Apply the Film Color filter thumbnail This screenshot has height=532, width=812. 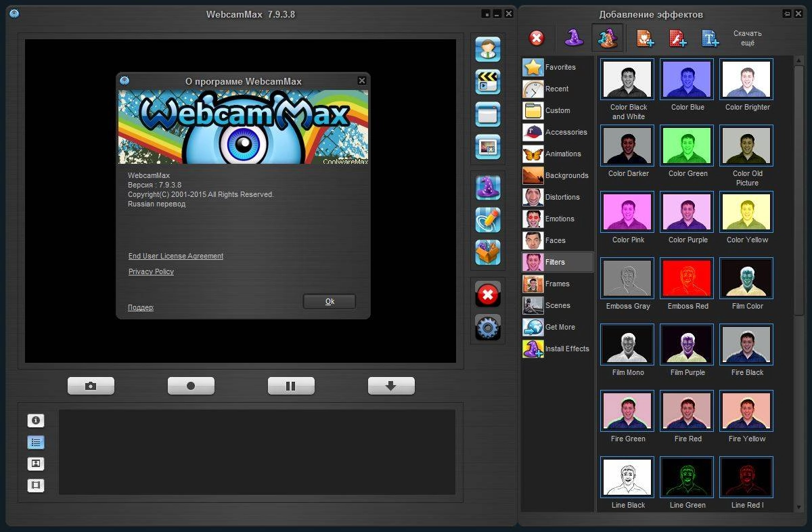click(747, 278)
